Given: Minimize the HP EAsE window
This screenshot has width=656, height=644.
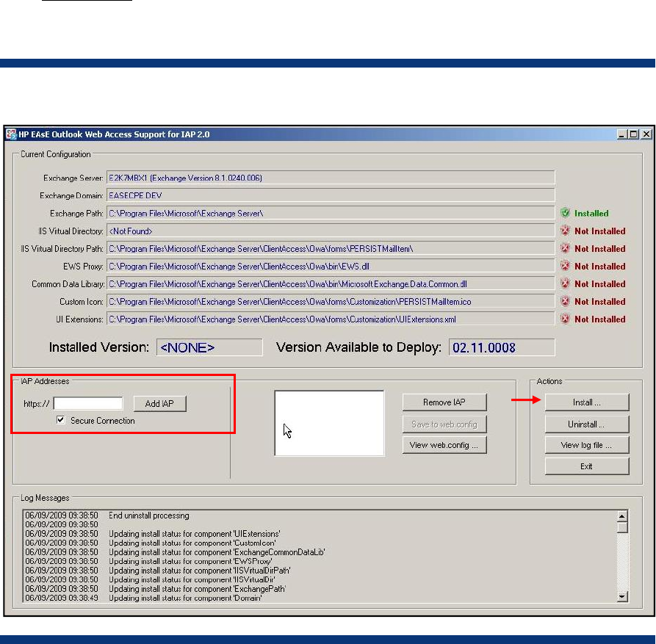Looking at the screenshot, I should (622, 134).
